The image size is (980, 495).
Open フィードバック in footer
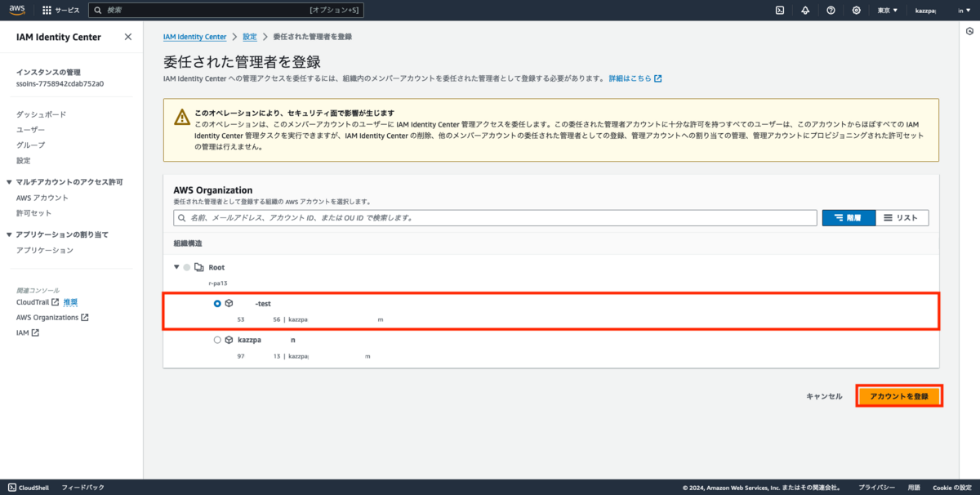pos(82,488)
